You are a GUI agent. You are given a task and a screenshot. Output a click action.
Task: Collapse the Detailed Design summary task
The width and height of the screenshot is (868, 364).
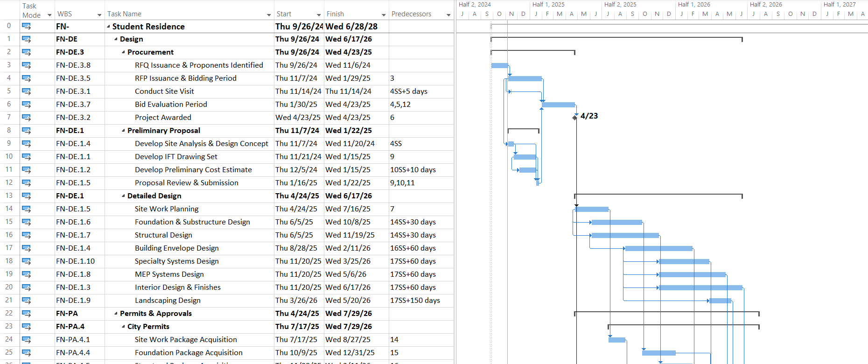[123, 196]
